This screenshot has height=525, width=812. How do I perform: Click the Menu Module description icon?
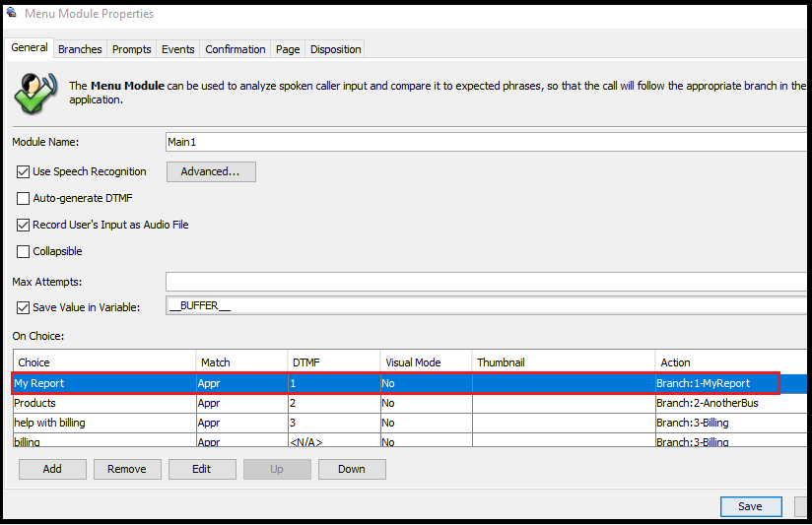(35, 94)
